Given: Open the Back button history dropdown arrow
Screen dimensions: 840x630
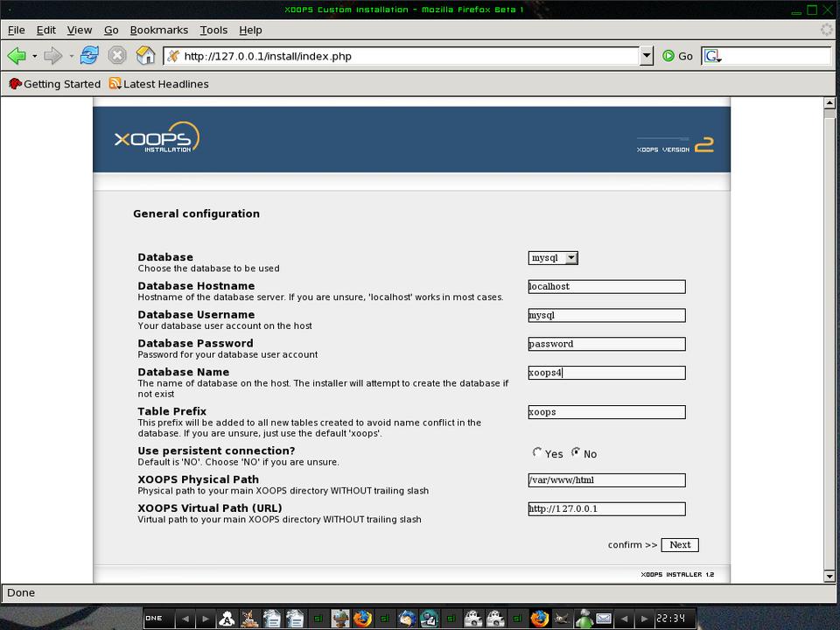Looking at the screenshot, I should point(34,56).
